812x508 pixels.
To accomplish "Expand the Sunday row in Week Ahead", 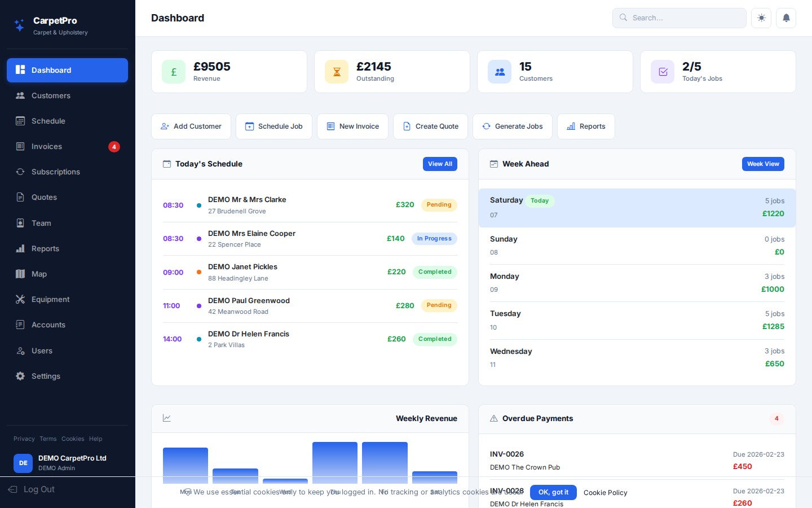I will [x=637, y=245].
